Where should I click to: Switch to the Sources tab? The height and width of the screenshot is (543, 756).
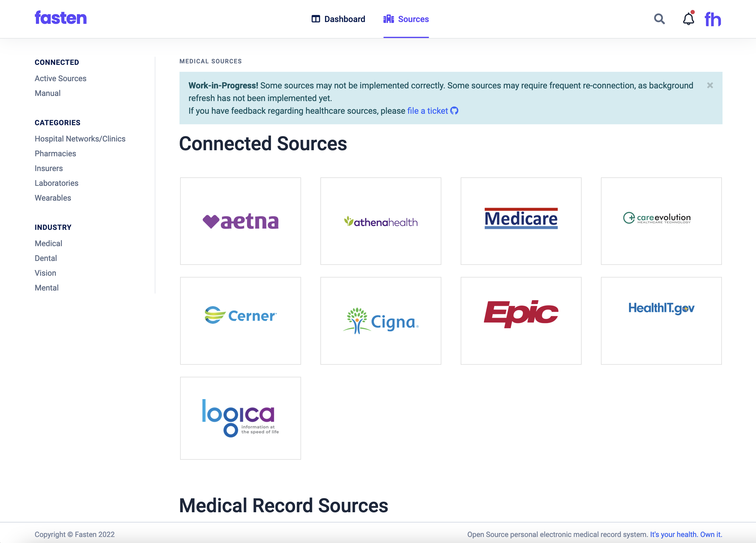pyautogui.click(x=406, y=19)
